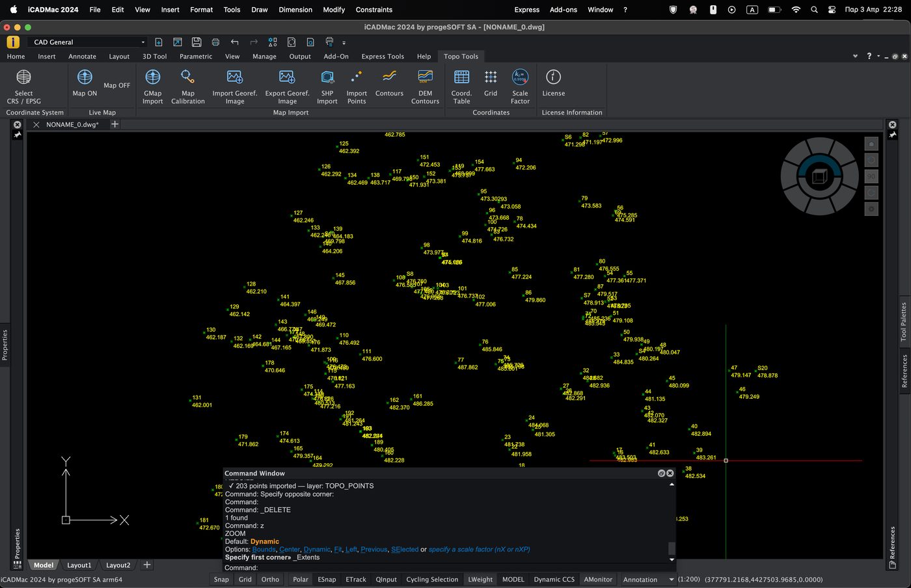Open the GMap Import tool
This screenshot has width=911, height=588.
point(153,86)
